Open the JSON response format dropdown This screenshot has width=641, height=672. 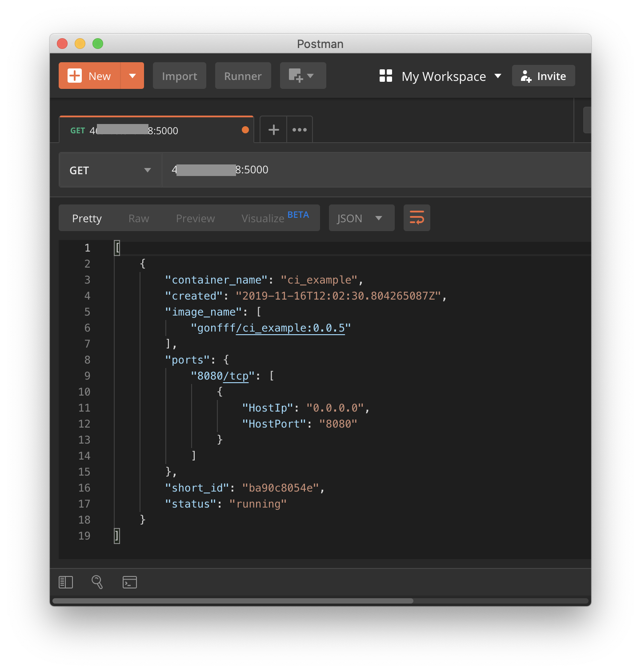pyautogui.click(x=361, y=218)
